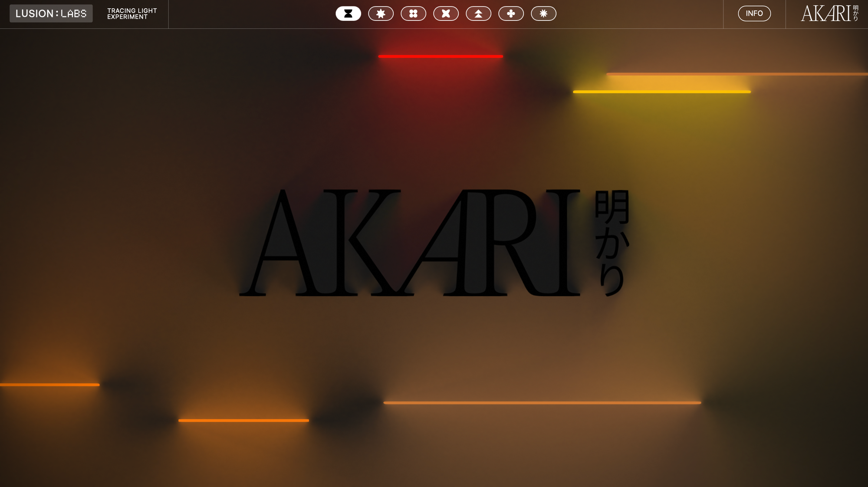The height and width of the screenshot is (487, 868).
Task: Click the short orange bar at bottom left-center
Action: coord(243,420)
